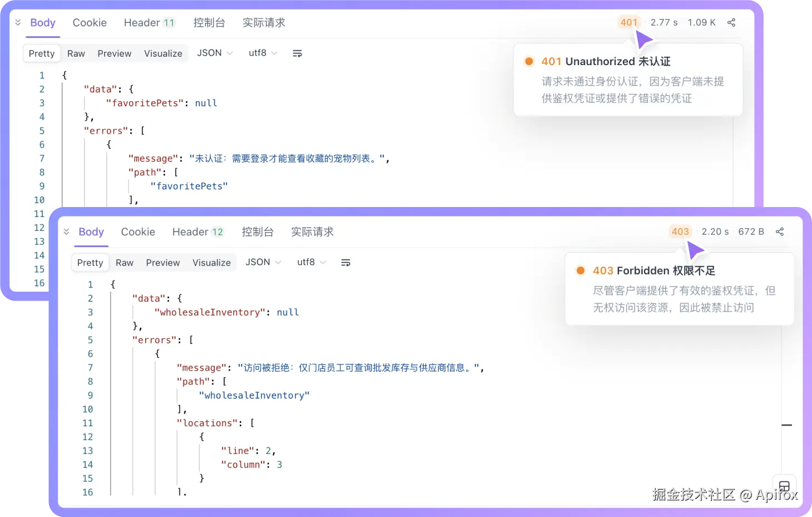The height and width of the screenshot is (517, 812).
Task: Share the 401 response via share icon
Action: click(x=731, y=22)
